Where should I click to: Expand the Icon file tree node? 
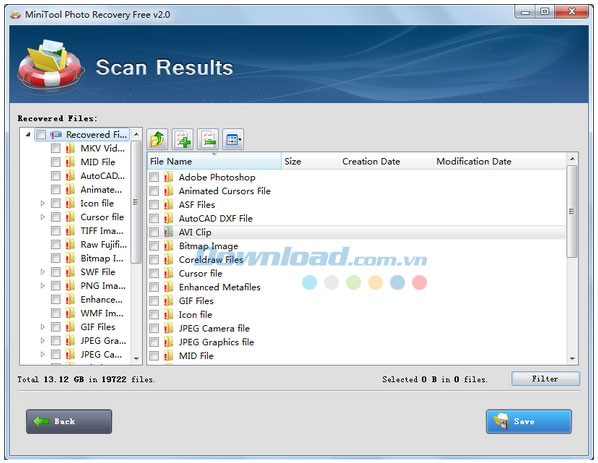(43, 203)
